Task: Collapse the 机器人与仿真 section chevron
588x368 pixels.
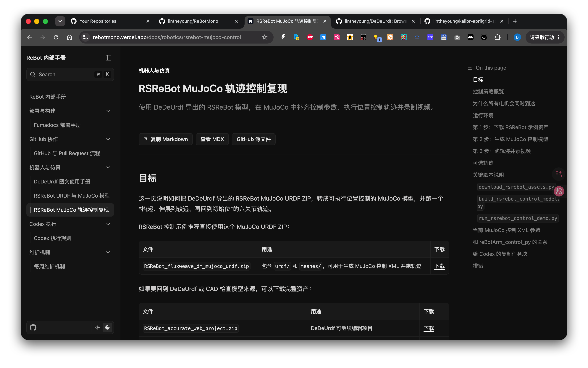Action: [108, 167]
